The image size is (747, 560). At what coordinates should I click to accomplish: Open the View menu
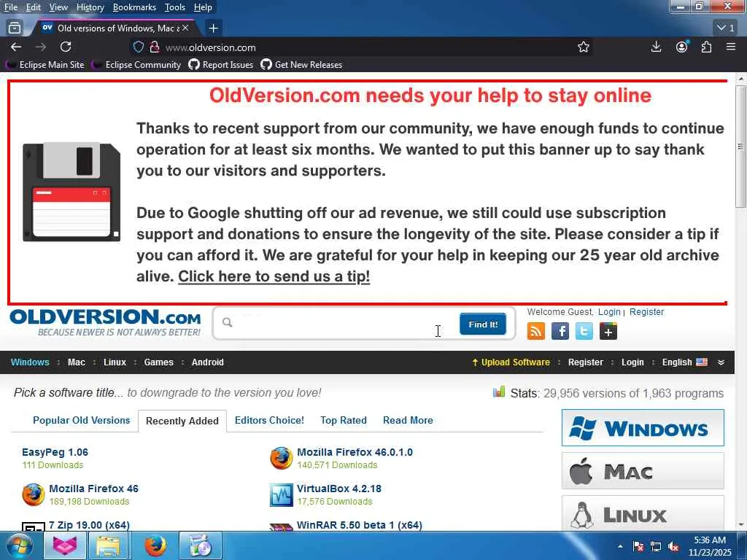coord(58,7)
